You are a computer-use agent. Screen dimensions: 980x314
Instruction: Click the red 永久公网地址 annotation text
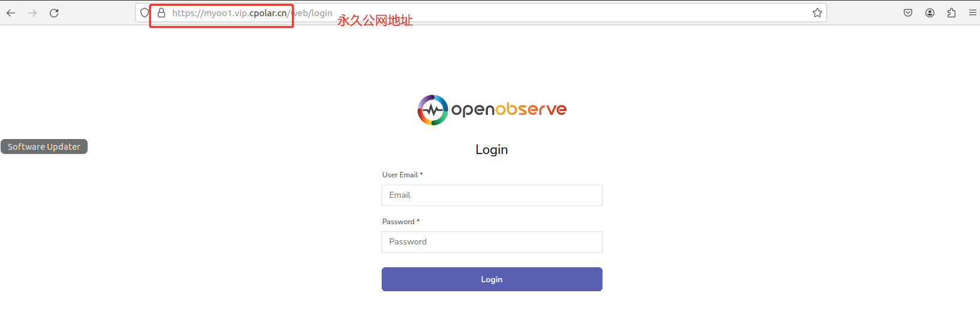pyautogui.click(x=375, y=20)
